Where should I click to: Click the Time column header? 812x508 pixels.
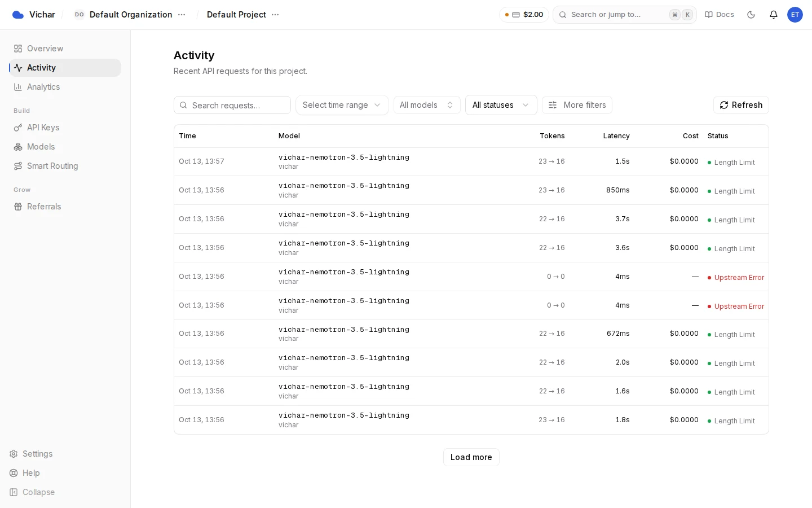click(188, 136)
